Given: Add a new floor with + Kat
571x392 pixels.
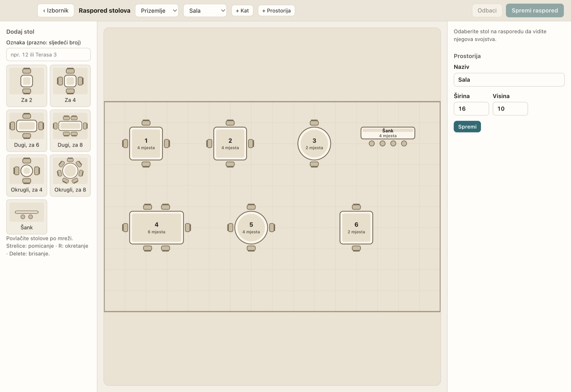Looking at the screenshot, I should tap(242, 11).
